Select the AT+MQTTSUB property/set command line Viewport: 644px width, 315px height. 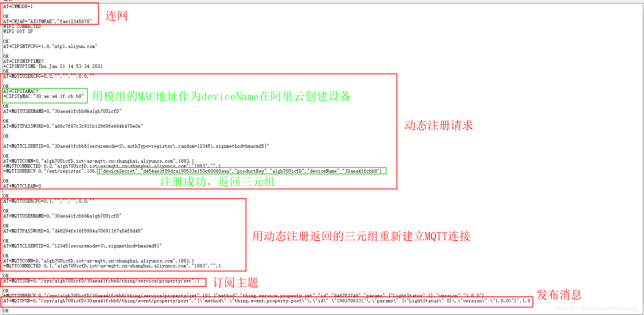click(x=101, y=281)
